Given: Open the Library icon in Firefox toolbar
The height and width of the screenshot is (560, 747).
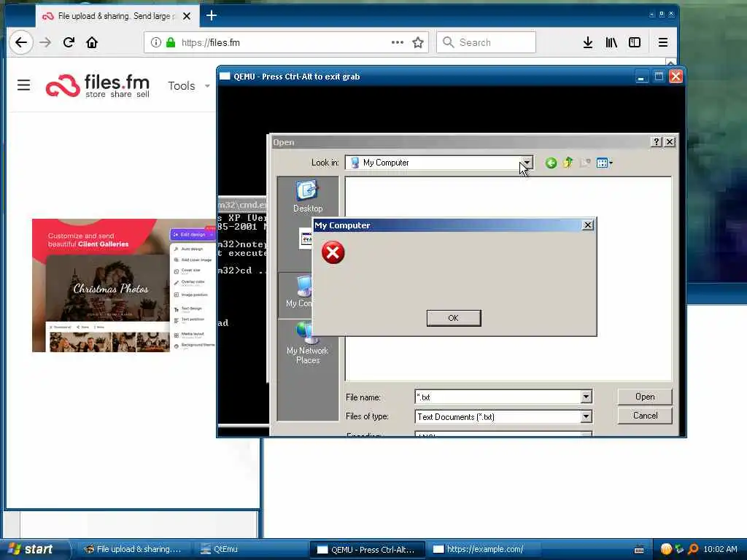Looking at the screenshot, I should (611, 42).
